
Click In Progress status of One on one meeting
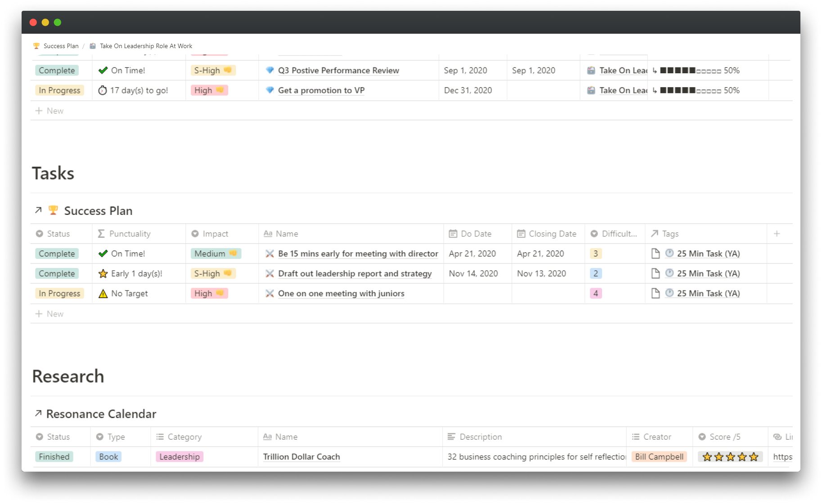pos(59,293)
